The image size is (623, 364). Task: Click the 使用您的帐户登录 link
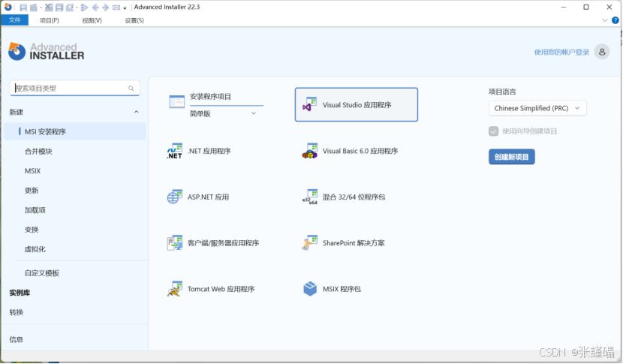[x=561, y=52]
